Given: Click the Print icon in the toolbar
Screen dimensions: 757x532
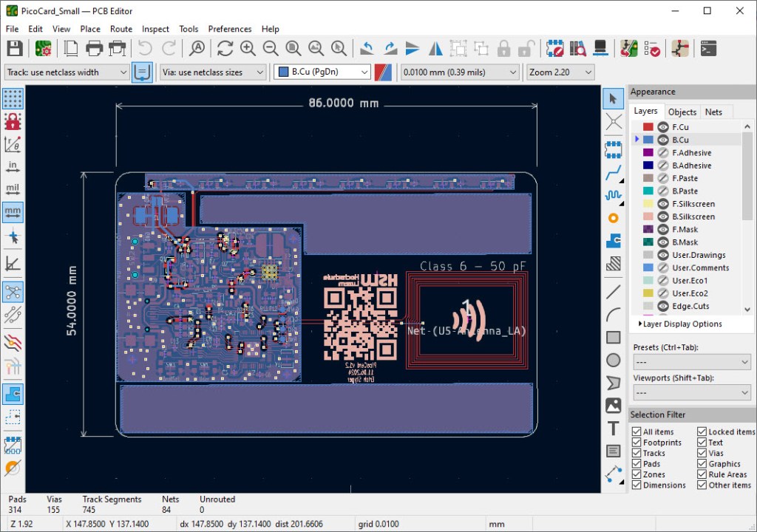Looking at the screenshot, I should click(x=94, y=49).
